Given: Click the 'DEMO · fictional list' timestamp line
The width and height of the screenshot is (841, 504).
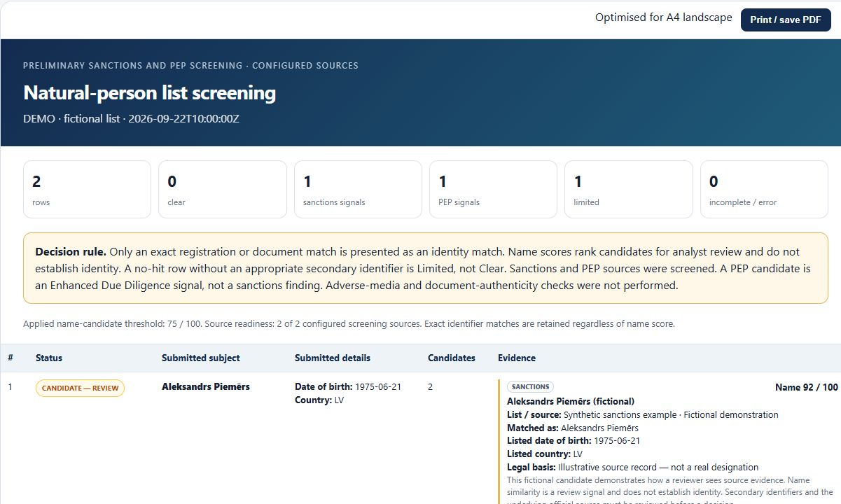Looking at the screenshot, I should pyautogui.click(x=131, y=118).
